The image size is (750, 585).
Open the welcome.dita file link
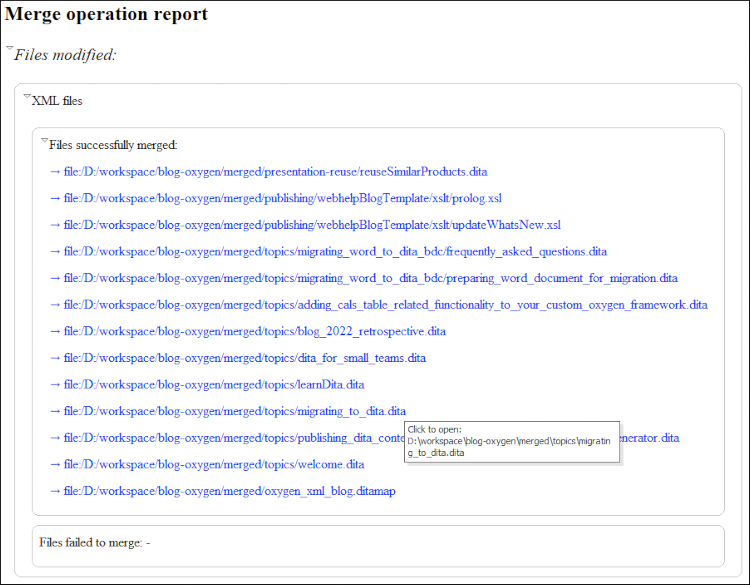pos(213,464)
